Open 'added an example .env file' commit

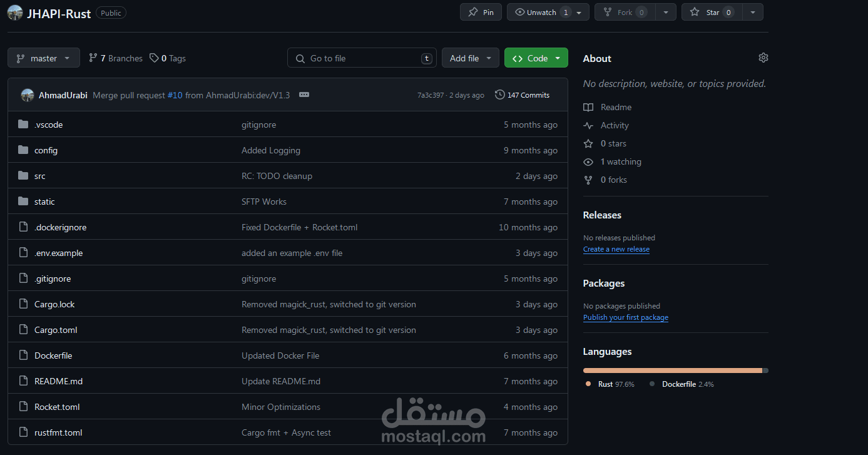pos(292,253)
